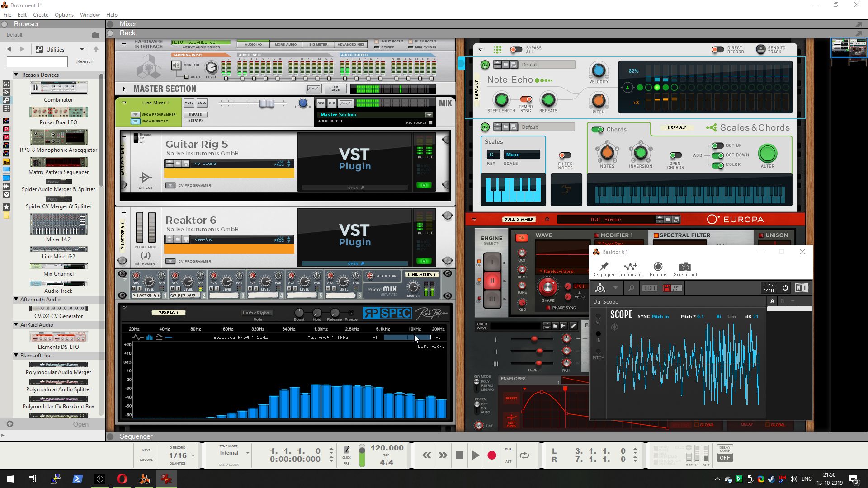Click the transport Rewind button
The height and width of the screenshot is (488, 868).
[x=426, y=455]
